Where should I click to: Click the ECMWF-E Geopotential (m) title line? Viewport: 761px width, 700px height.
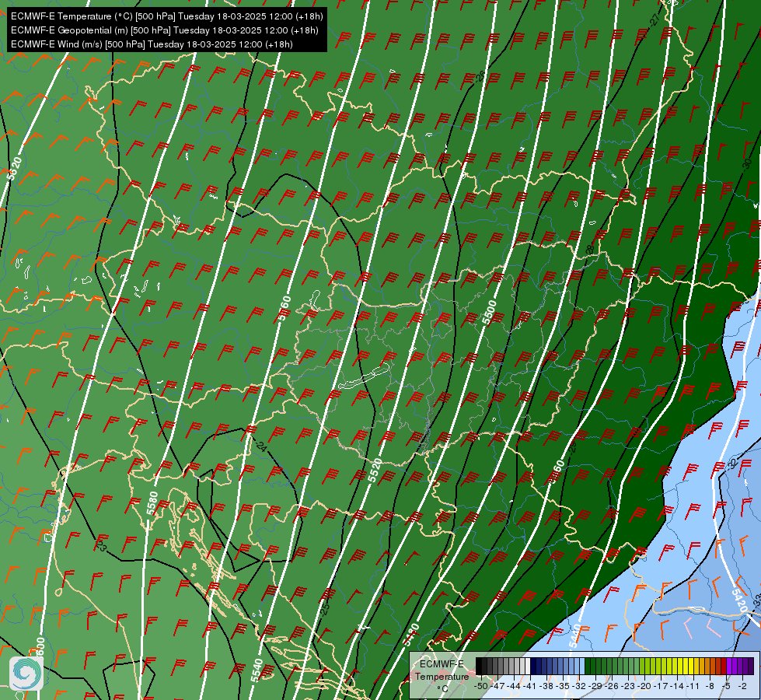pos(165,30)
